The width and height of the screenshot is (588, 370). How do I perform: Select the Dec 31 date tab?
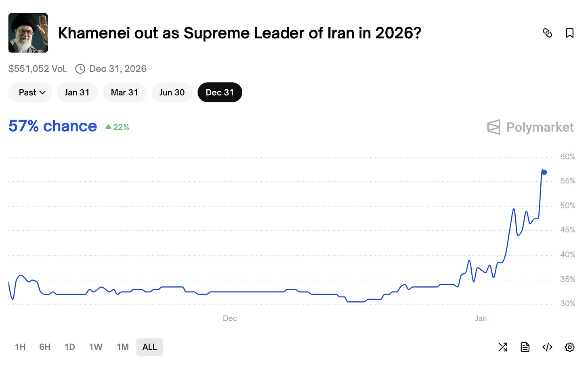click(220, 92)
